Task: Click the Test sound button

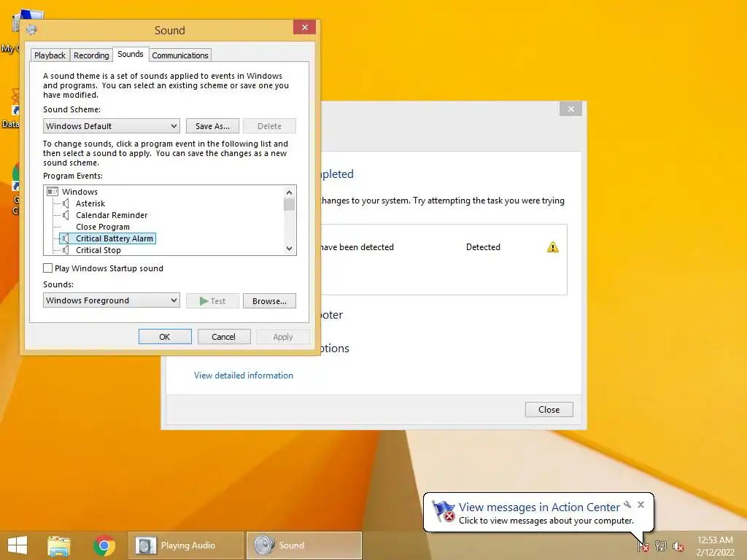Action: point(212,301)
